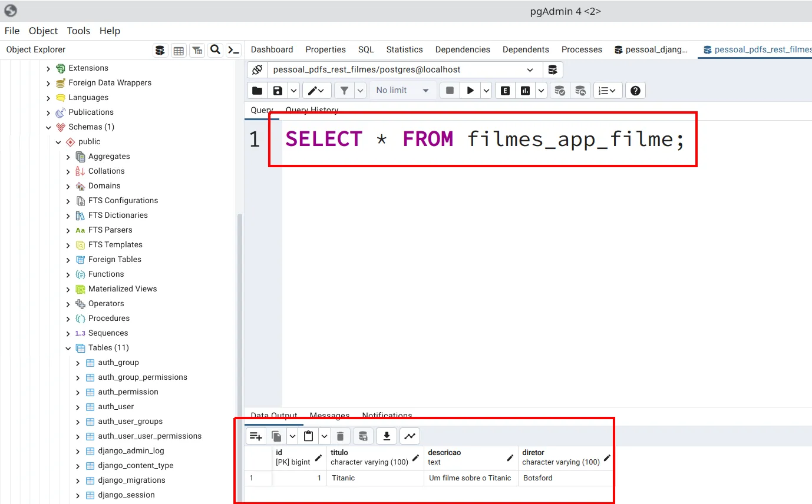The image size is (812, 504).
Task: Open the Tools menu
Action: tap(78, 31)
